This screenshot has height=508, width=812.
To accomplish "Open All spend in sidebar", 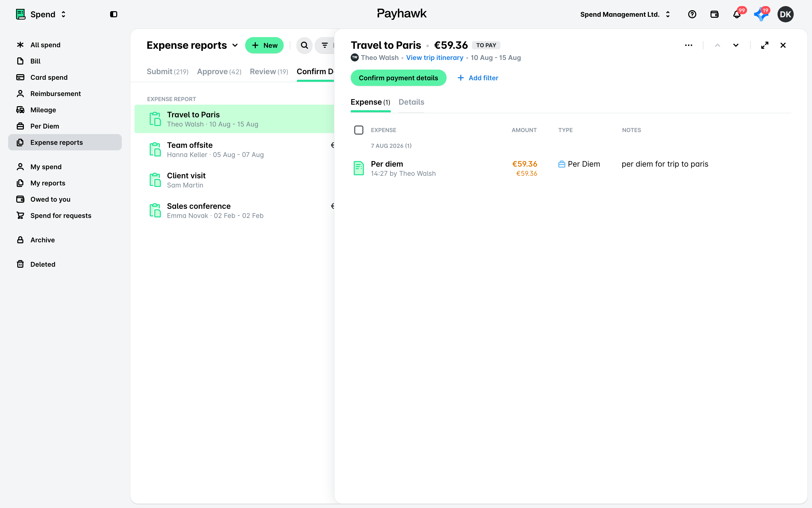I will point(65,45).
